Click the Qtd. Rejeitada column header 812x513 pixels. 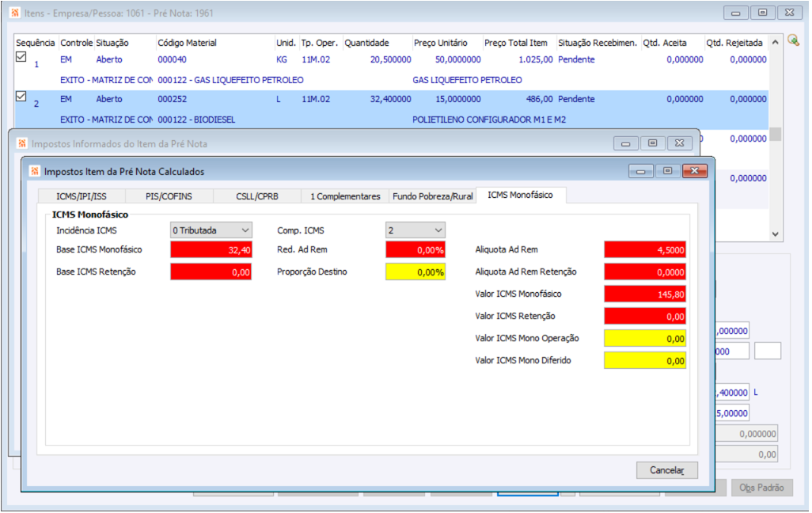tap(734, 43)
